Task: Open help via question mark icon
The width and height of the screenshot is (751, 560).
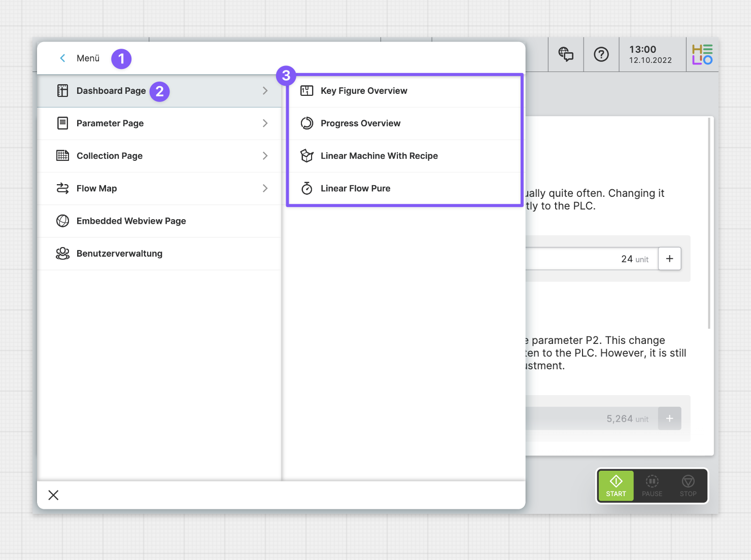Action: coord(601,54)
